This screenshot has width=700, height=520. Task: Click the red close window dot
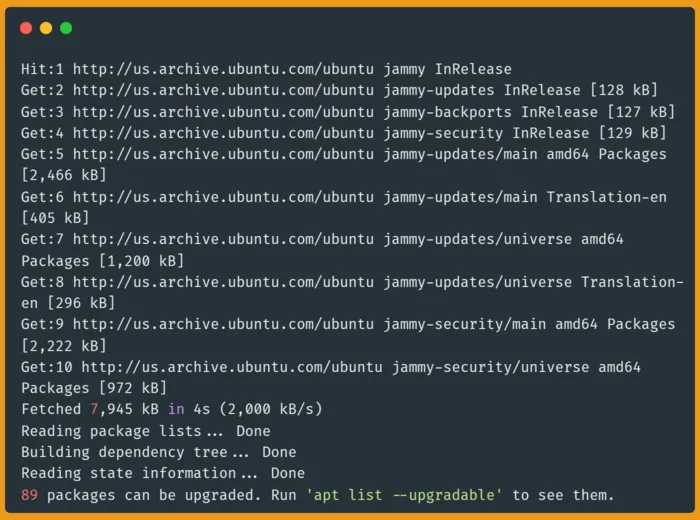click(26, 28)
